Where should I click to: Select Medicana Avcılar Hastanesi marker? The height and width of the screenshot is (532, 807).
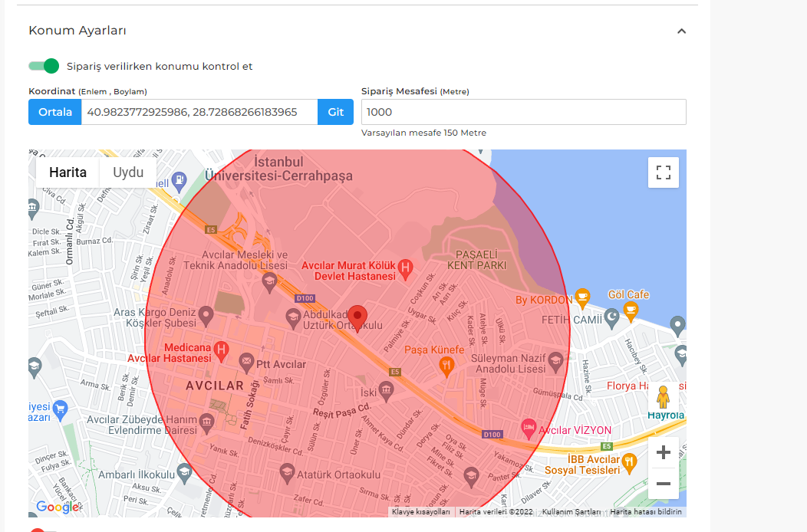[x=221, y=351]
